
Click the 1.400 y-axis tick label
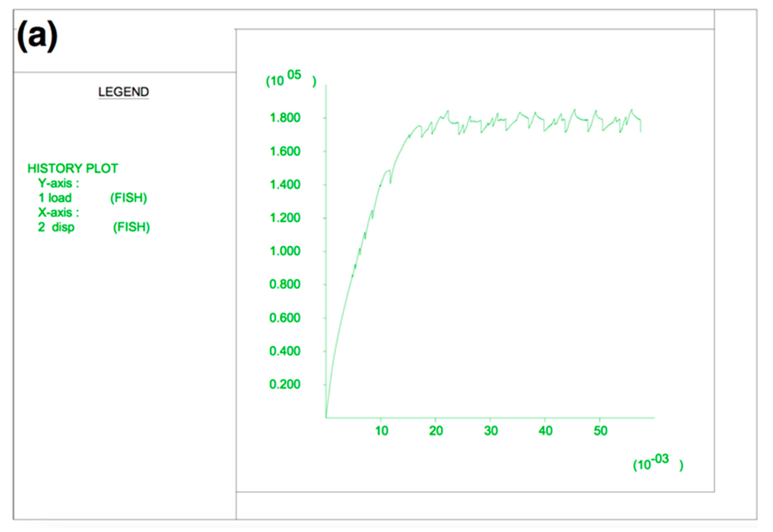[285, 185]
